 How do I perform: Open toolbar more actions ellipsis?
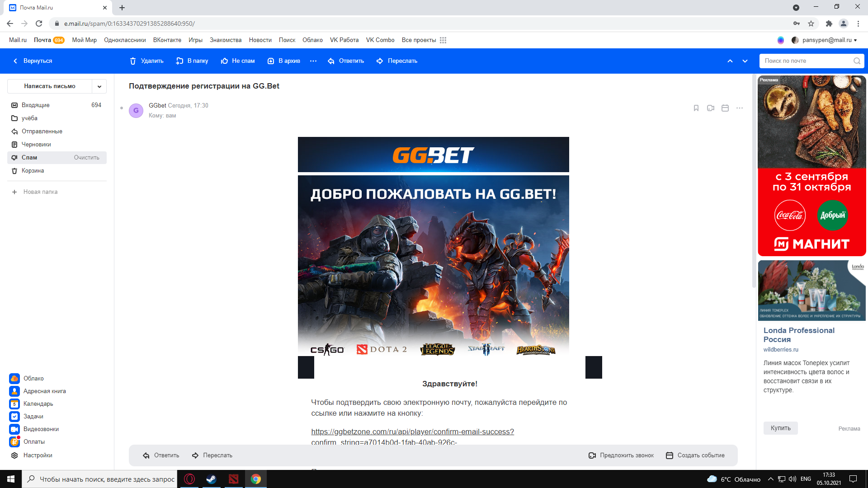(x=313, y=61)
